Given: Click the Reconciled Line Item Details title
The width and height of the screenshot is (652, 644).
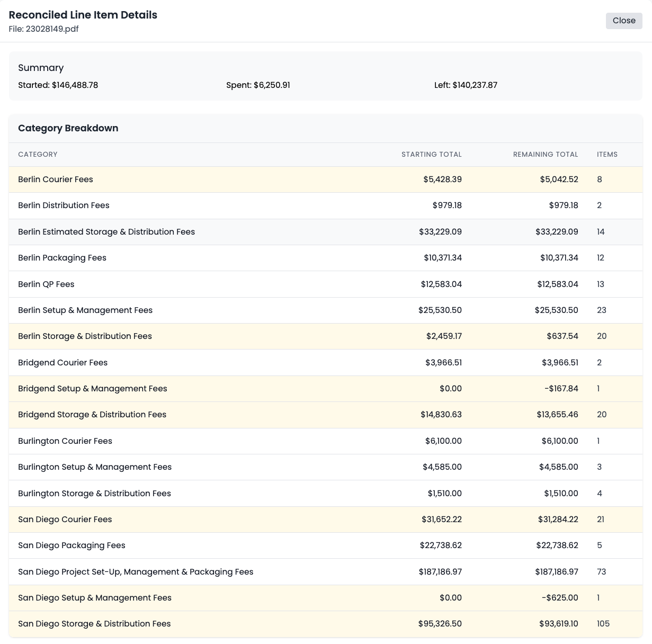Looking at the screenshot, I should tap(83, 15).
